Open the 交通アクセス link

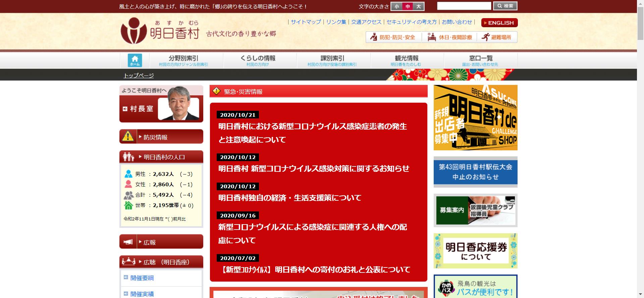point(366,22)
